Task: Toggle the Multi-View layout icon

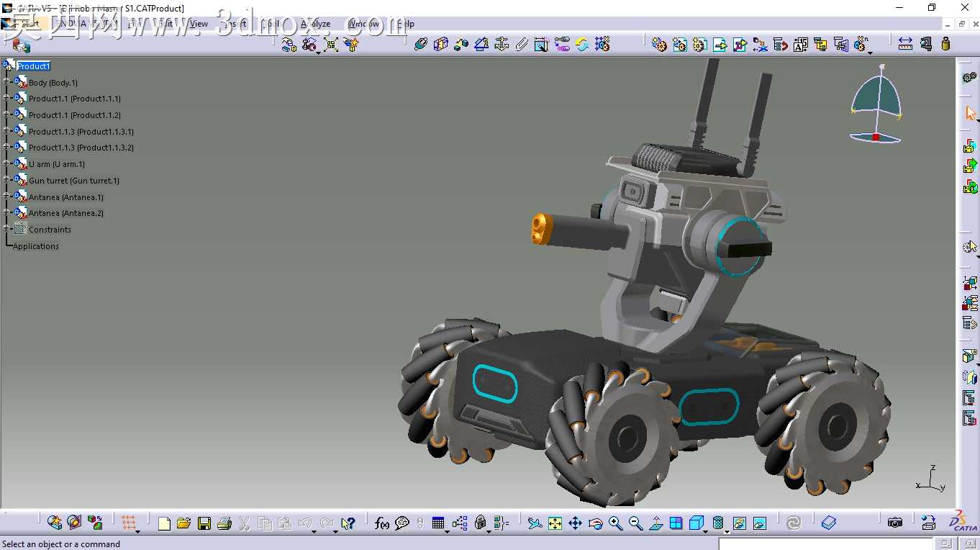Action: coord(676,523)
